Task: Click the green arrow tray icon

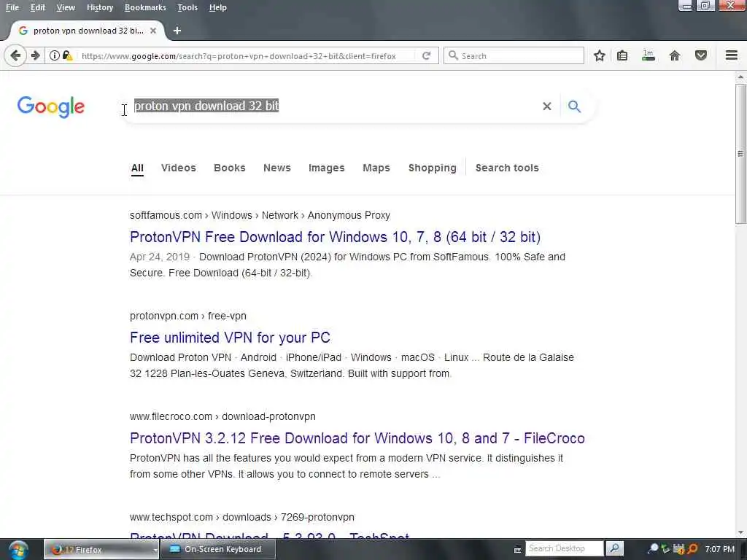Action: coord(665,549)
